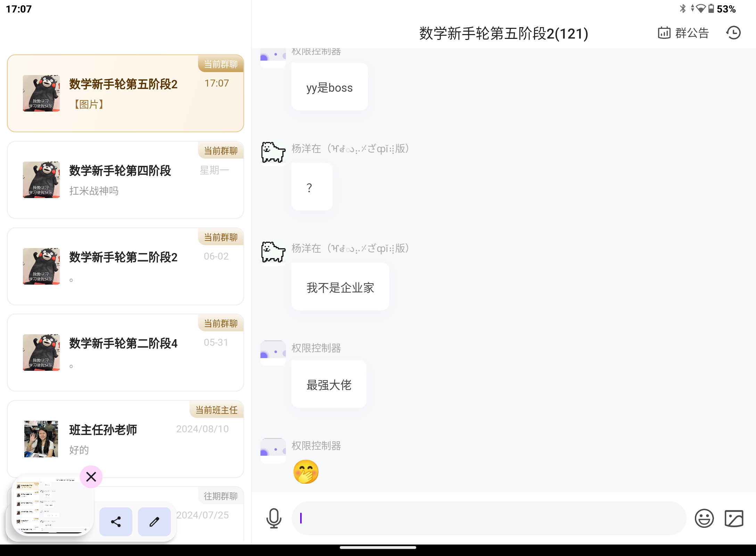Tap 班主任孙老师 profile photo
This screenshot has height=556, width=756.
point(41,439)
